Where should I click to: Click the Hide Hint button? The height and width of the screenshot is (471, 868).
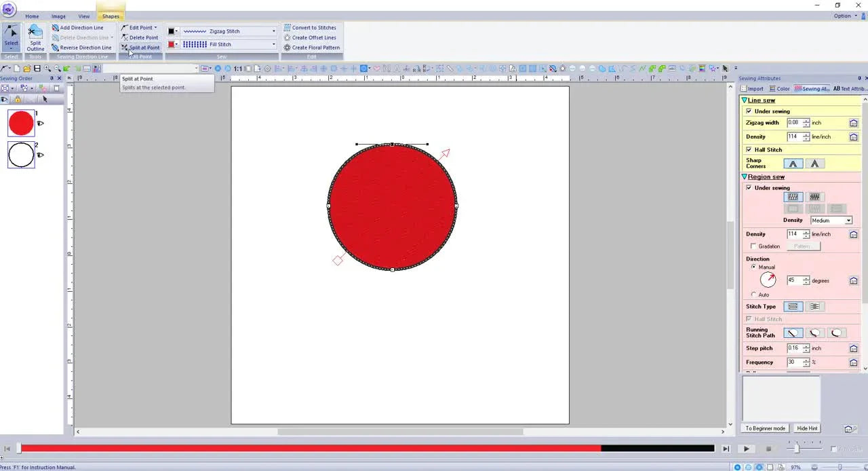point(807,428)
